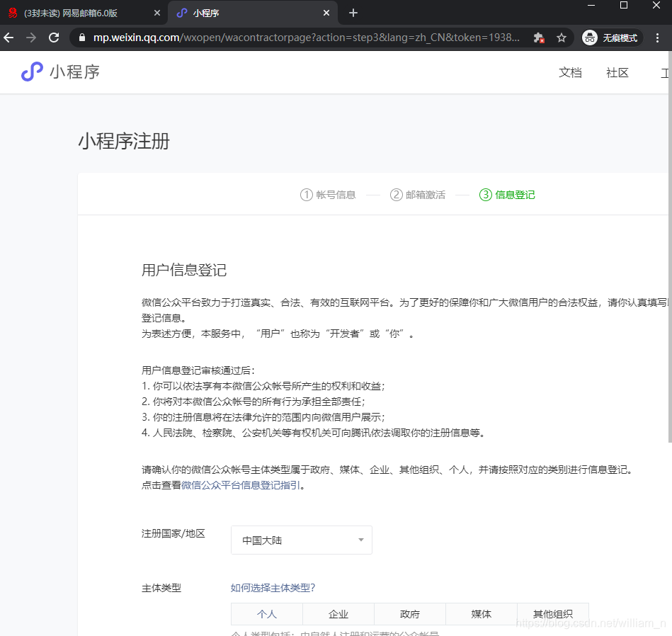Viewport: 672px width, 636px height.
Task: Switch to the 网易邮箱6.0版 tab
Action: pyautogui.click(x=84, y=13)
